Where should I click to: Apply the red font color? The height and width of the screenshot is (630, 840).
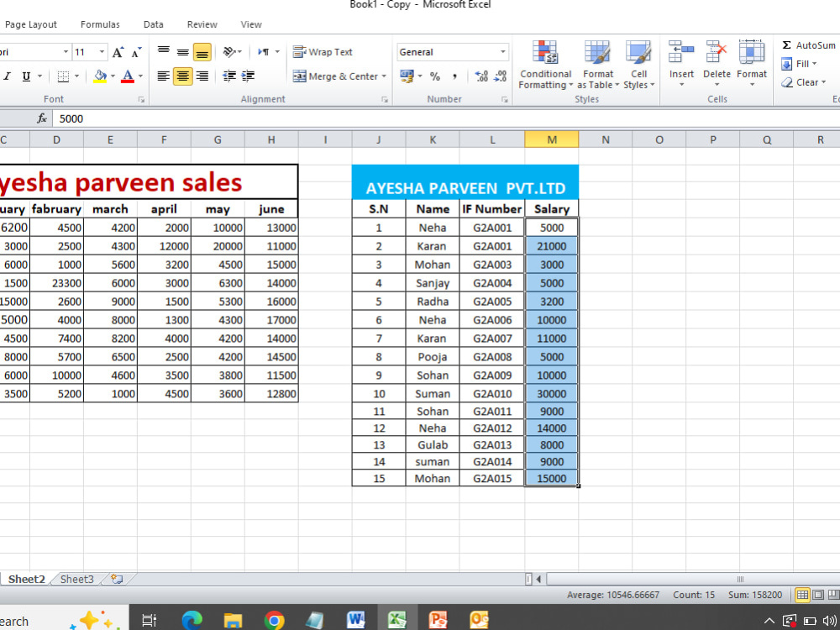(128, 76)
